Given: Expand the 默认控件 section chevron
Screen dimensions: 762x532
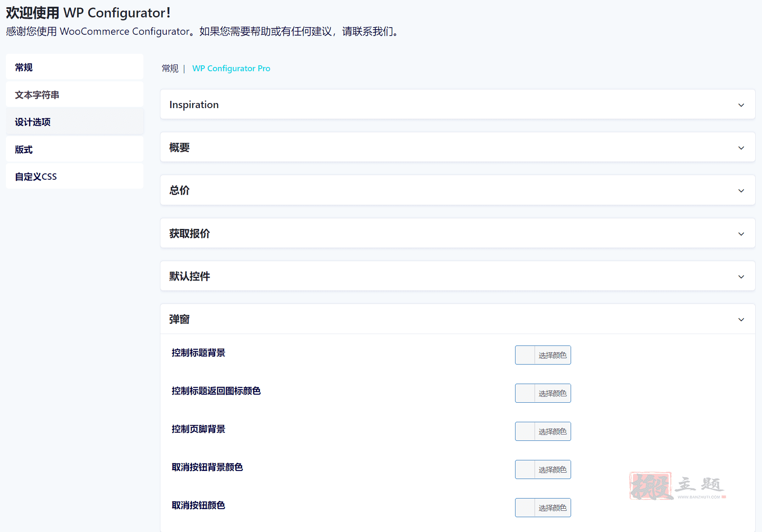Looking at the screenshot, I should point(741,276).
